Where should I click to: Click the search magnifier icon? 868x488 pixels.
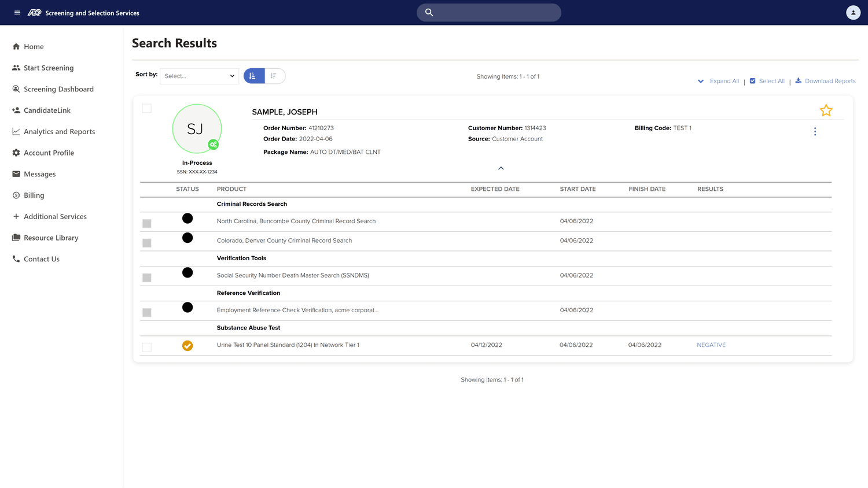point(429,12)
